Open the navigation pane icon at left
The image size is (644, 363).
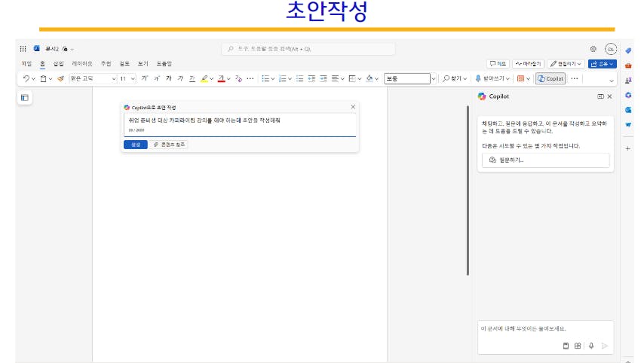[x=24, y=97]
